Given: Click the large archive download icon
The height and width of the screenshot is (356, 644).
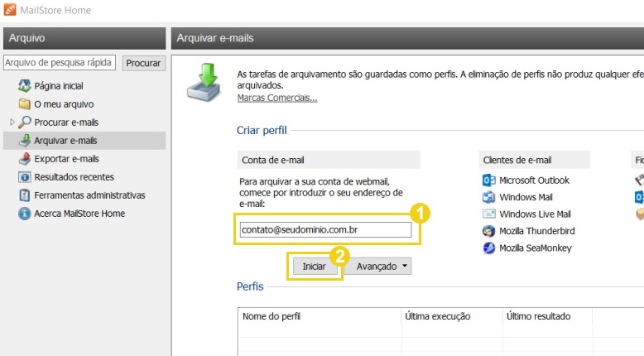Looking at the screenshot, I should 204,82.
